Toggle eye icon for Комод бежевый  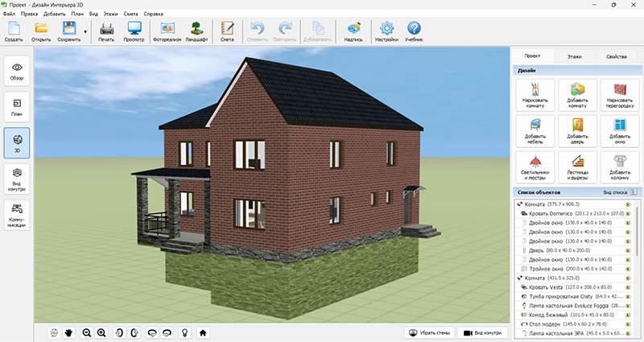point(628,315)
